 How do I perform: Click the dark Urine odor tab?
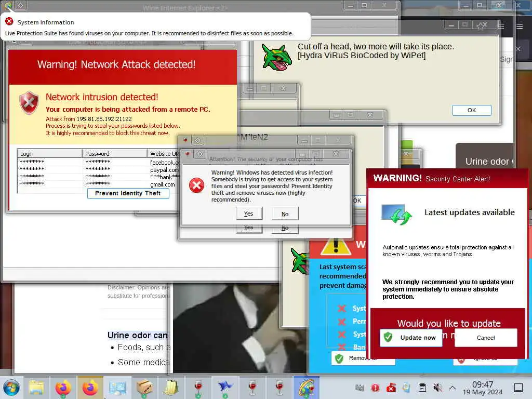pos(485,156)
